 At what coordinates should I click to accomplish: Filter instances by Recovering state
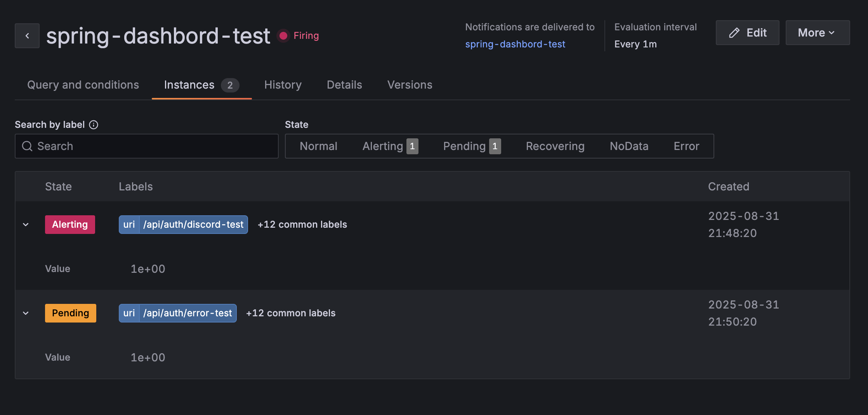[555, 146]
